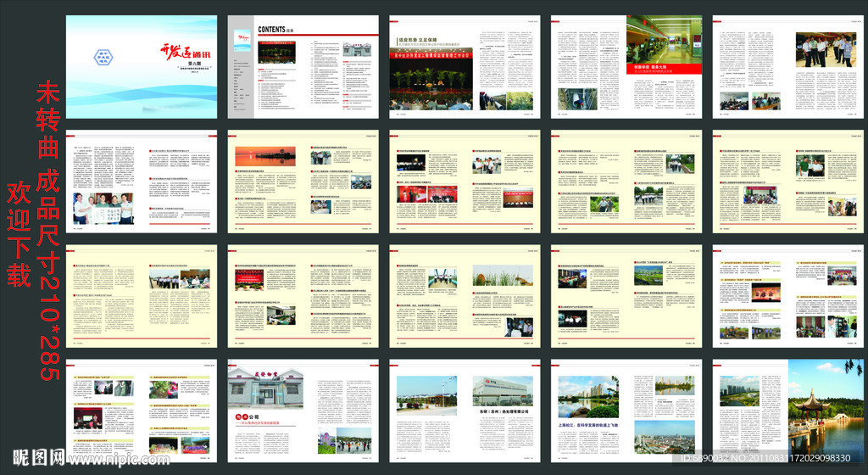
Task: Select the pavilion by the lake photo
Action: pos(826,411)
